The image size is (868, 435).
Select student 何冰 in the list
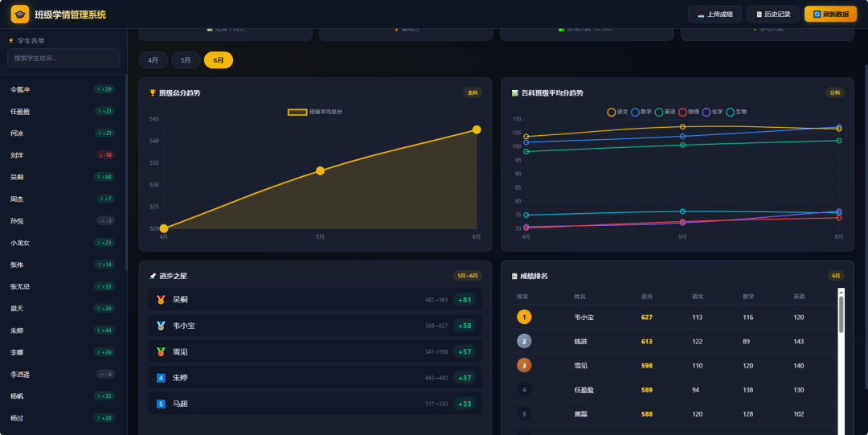click(63, 133)
